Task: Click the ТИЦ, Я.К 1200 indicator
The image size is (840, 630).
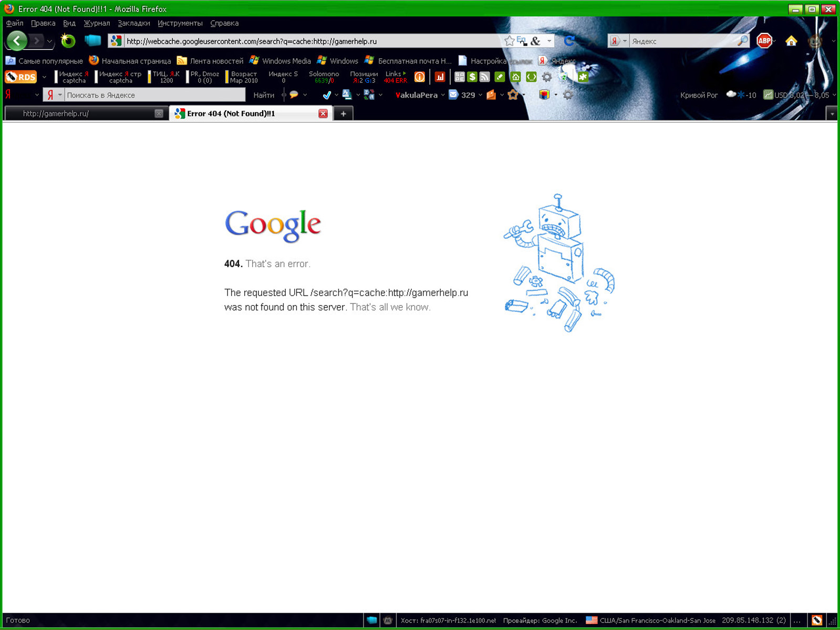Action: (164, 77)
